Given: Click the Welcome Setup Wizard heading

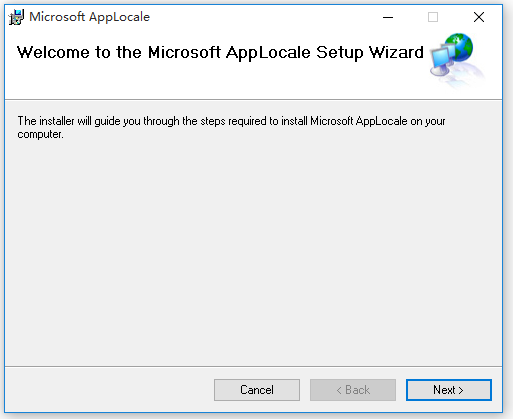Looking at the screenshot, I should (220, 53).
